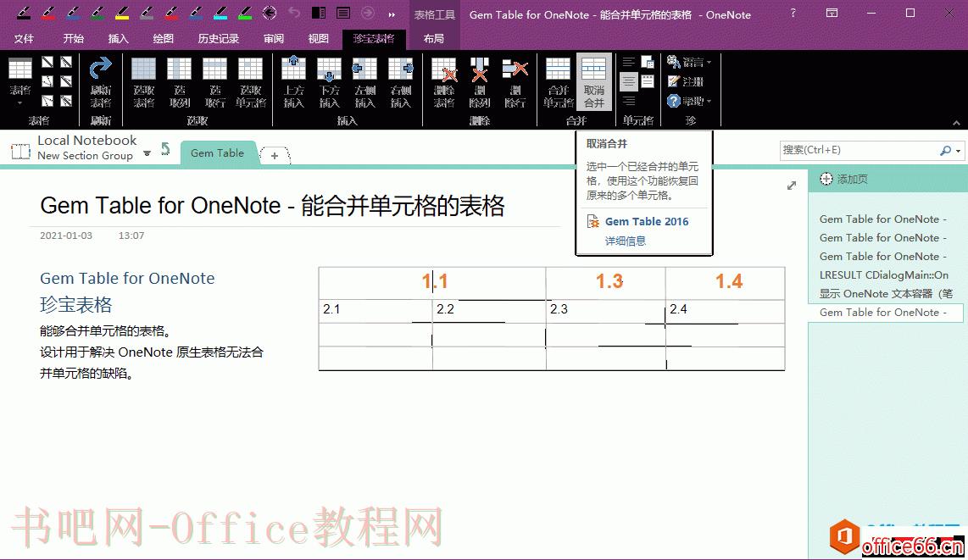
Task: Open page LRESULT CDialogMain::On
Action: tap(883, 275)
